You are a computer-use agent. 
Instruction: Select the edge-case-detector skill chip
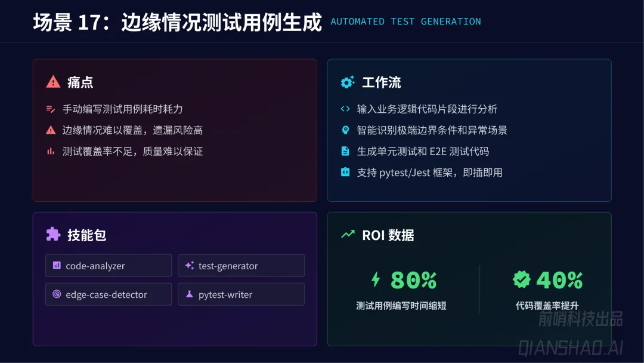click(109, 294)
